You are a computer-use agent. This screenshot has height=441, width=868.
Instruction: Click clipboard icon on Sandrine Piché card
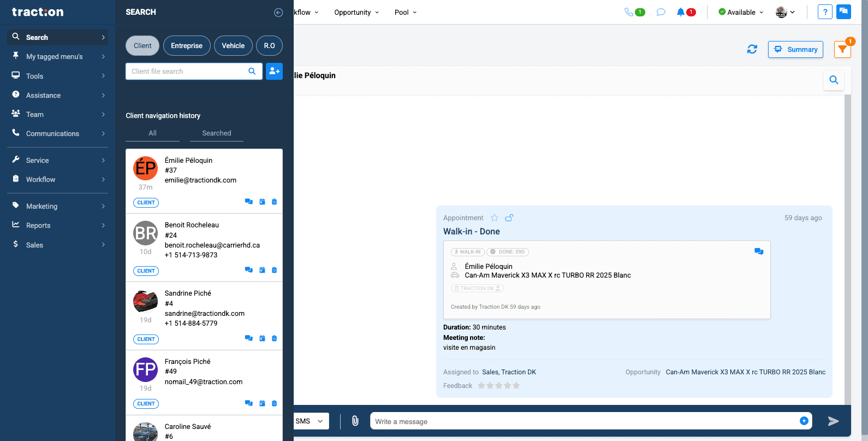coord(274,338)
